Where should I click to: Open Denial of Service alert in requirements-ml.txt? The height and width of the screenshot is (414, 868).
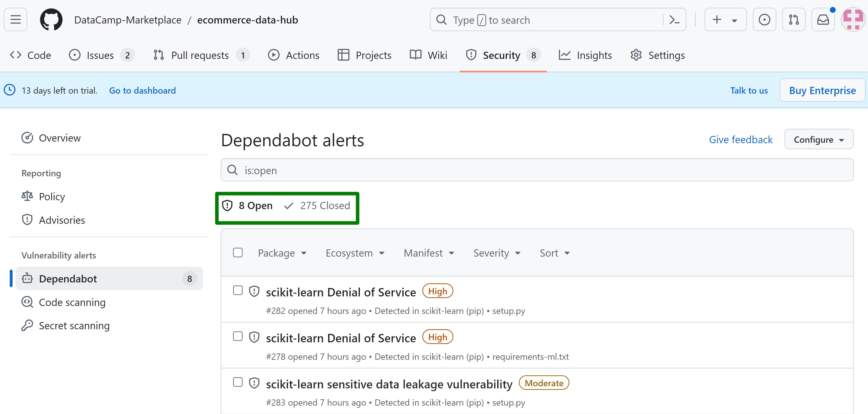pos(341,338)
